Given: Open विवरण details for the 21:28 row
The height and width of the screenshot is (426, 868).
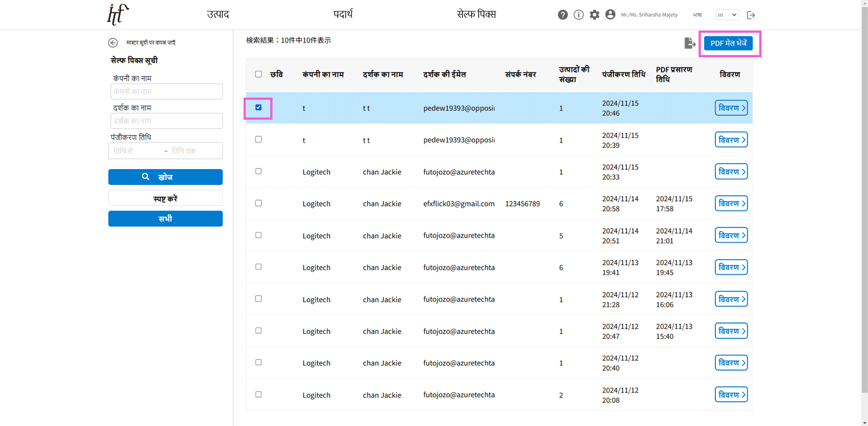Looking at the screenshot, I should (x=731, y=299).
